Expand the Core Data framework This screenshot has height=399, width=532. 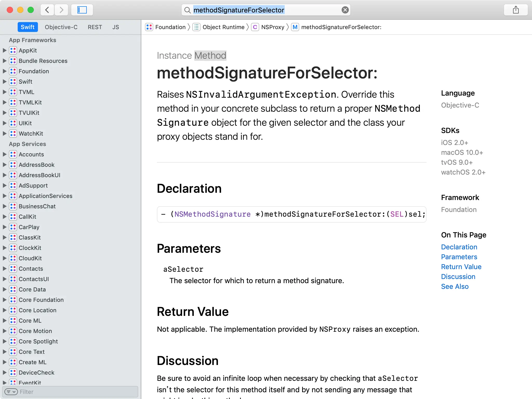(x=4, y=289)
